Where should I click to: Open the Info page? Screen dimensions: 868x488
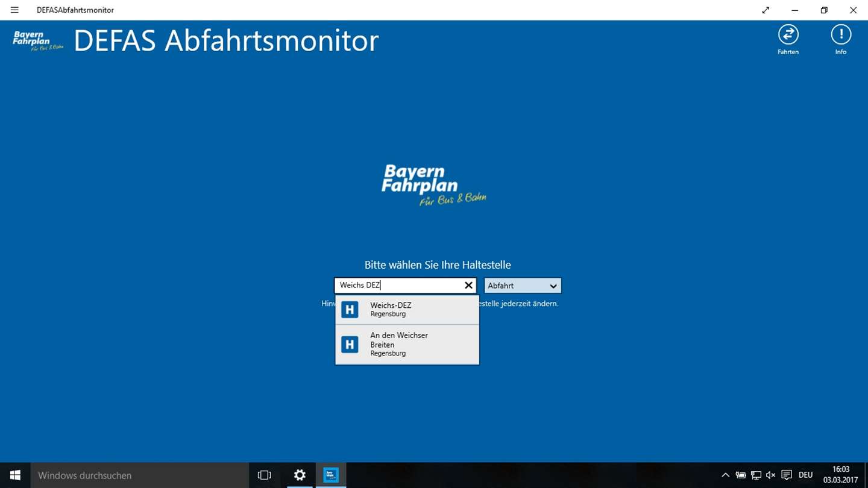coord(840,40)
